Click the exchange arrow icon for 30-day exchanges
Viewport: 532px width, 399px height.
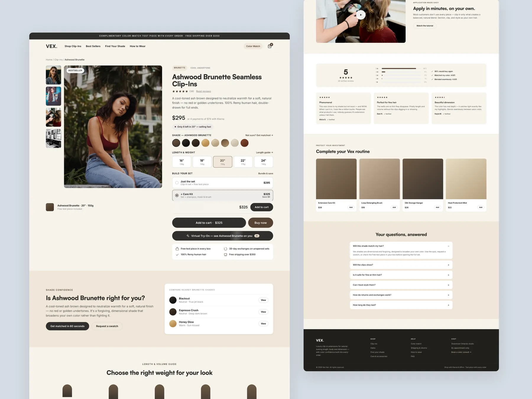click(x=226, y=249)
